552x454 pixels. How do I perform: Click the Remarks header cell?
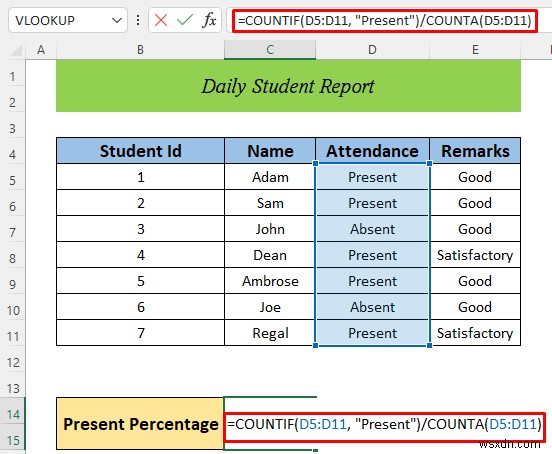coord(475,151)
